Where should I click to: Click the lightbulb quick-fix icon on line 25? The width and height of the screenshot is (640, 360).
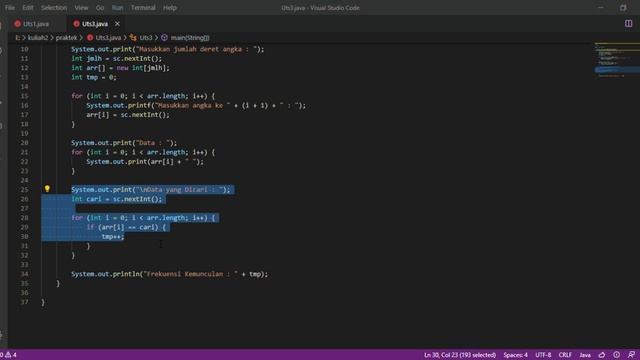click(47, 189)
